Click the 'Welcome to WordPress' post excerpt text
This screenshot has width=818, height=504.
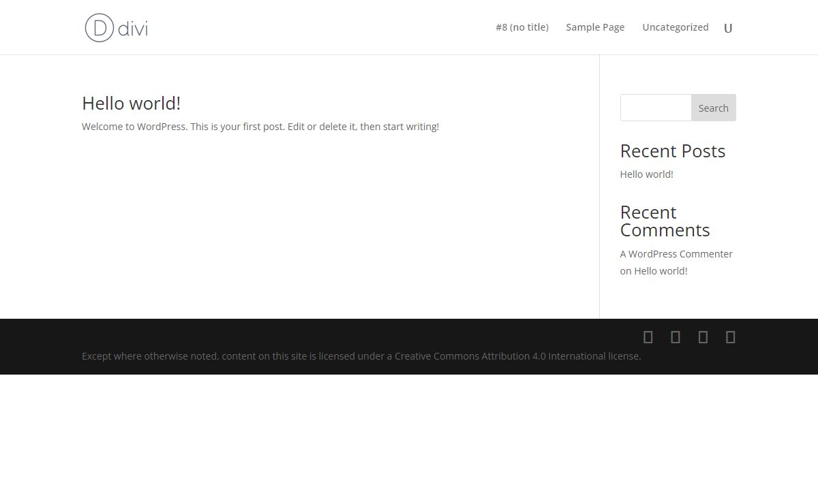click(x=260, y=127)
